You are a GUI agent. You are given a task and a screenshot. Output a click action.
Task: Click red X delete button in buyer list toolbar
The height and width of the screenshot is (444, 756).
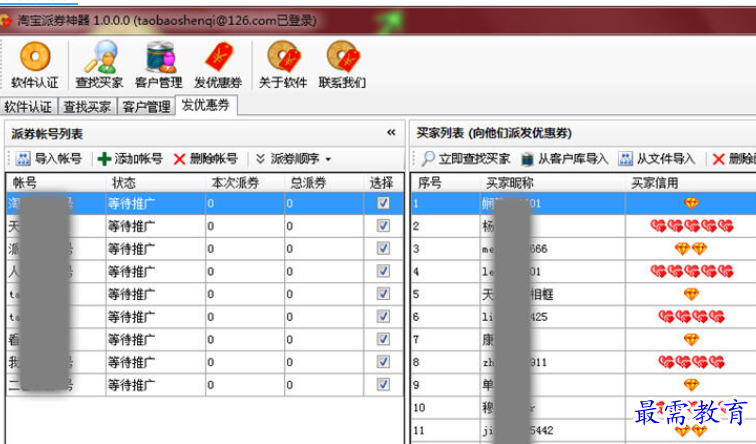point(718,159)
